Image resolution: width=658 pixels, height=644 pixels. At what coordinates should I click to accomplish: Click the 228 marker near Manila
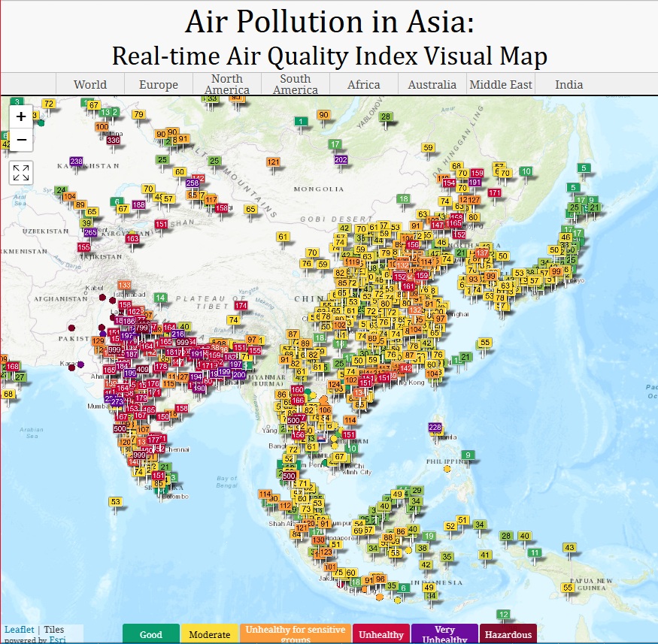(435, 428)
